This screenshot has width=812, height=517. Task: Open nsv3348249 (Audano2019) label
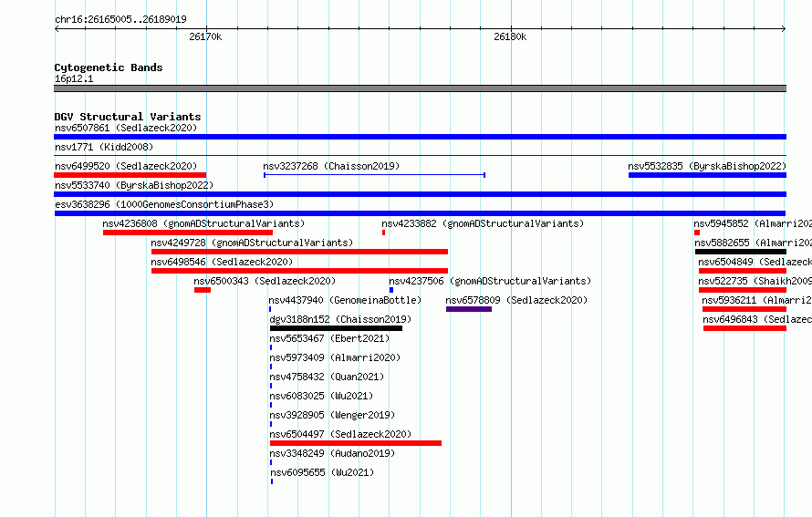(332, 453)
